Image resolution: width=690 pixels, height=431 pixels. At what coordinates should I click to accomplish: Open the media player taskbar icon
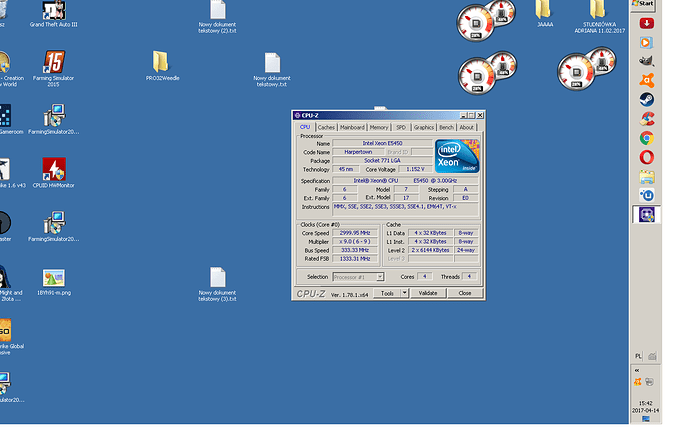[x=646, y=42]
